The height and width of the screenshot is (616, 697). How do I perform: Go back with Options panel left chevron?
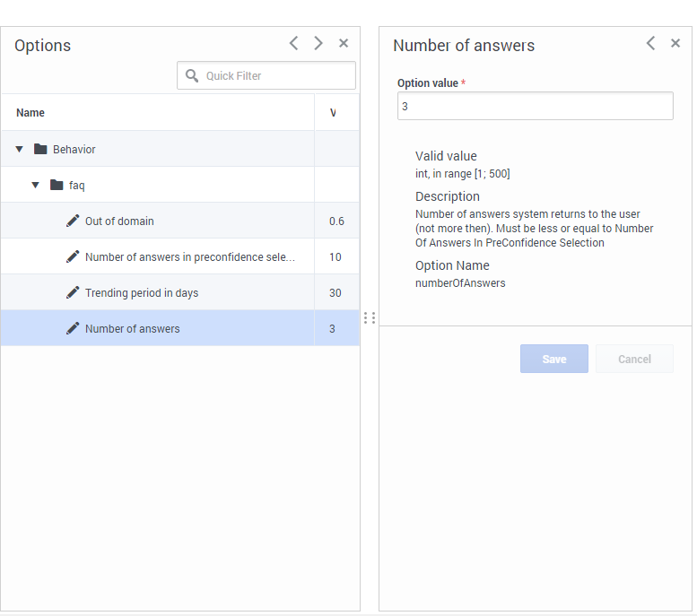point(293,43)
